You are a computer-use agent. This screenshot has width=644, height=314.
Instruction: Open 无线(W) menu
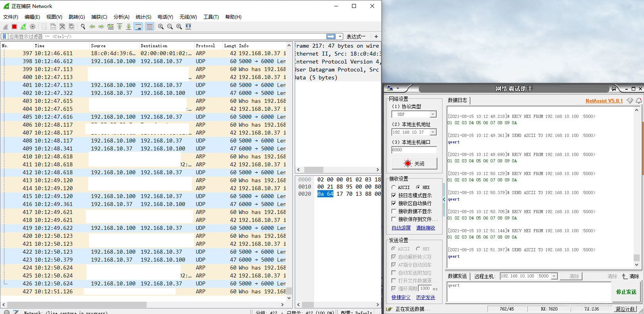pyautogui.click(x=188, y=17)
